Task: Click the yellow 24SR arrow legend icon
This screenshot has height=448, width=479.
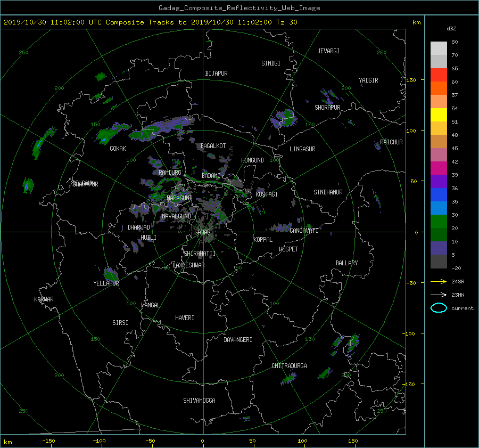Action: (x=439, y=281)
